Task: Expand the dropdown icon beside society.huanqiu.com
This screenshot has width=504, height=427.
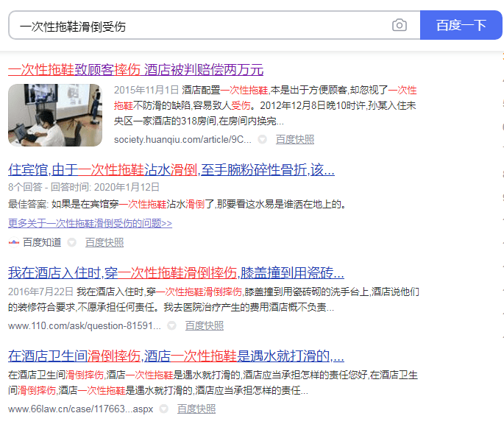Action: pos(263,139)
